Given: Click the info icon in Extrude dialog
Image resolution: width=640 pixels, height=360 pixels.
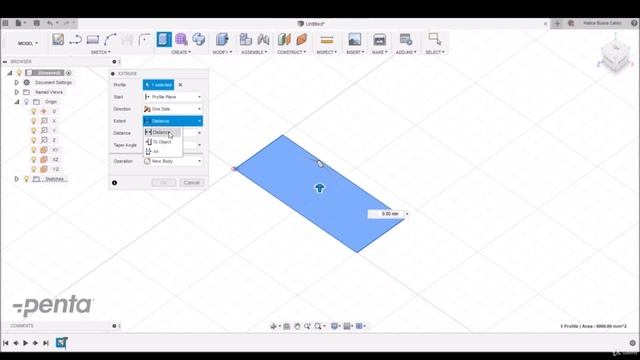Looking at the screenshot, I should point(114,183).
